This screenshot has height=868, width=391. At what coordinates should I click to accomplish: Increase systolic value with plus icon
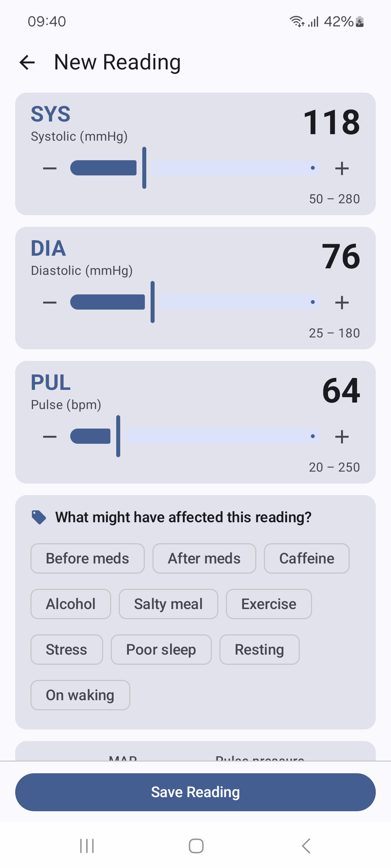pyautogui.click(x=342, y=168)
